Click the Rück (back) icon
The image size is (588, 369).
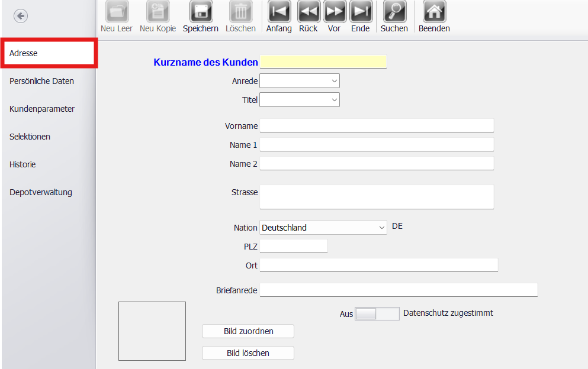click(308, 11)
